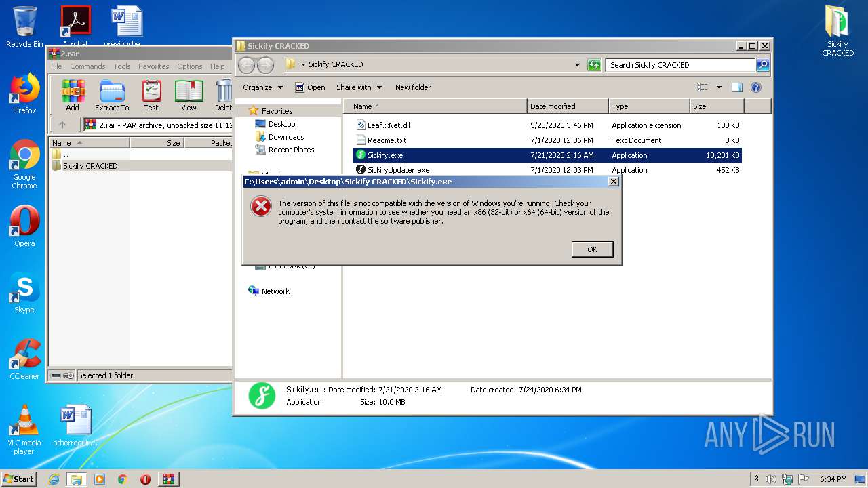The width and height of the screenshot is (868, 488).
Task: Show hidden system tray icons
Action: pos(756,479)
